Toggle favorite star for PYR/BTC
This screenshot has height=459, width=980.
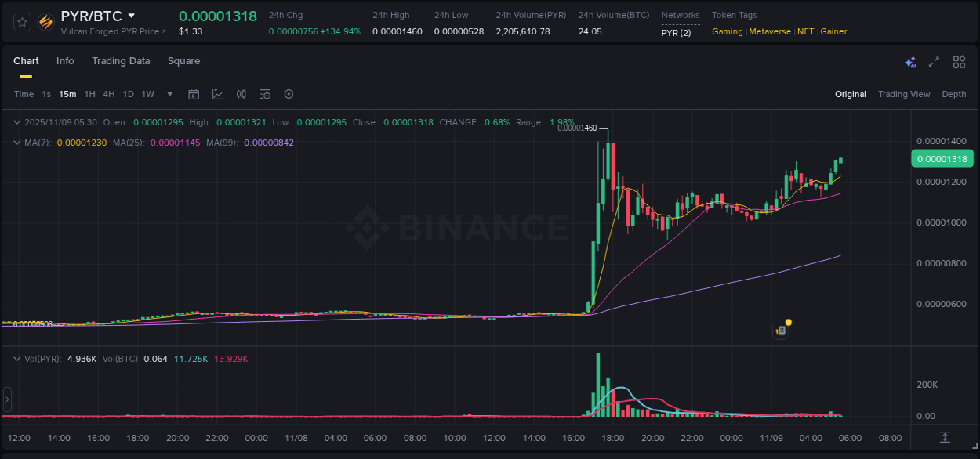(x=21, y=21)
